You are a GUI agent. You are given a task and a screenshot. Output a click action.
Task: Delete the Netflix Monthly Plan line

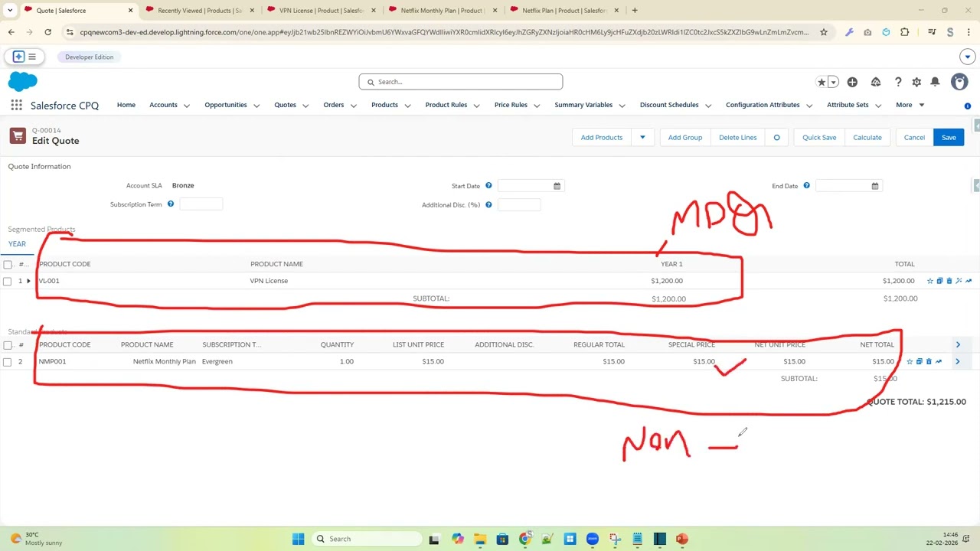(x=929, y=361)
